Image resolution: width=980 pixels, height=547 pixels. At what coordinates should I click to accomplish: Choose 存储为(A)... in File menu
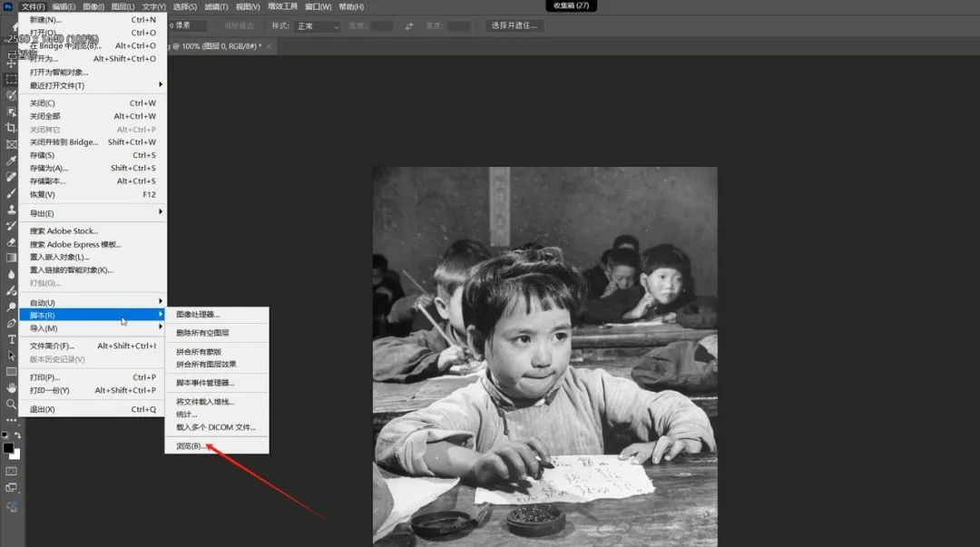click(x=93, y=168)
